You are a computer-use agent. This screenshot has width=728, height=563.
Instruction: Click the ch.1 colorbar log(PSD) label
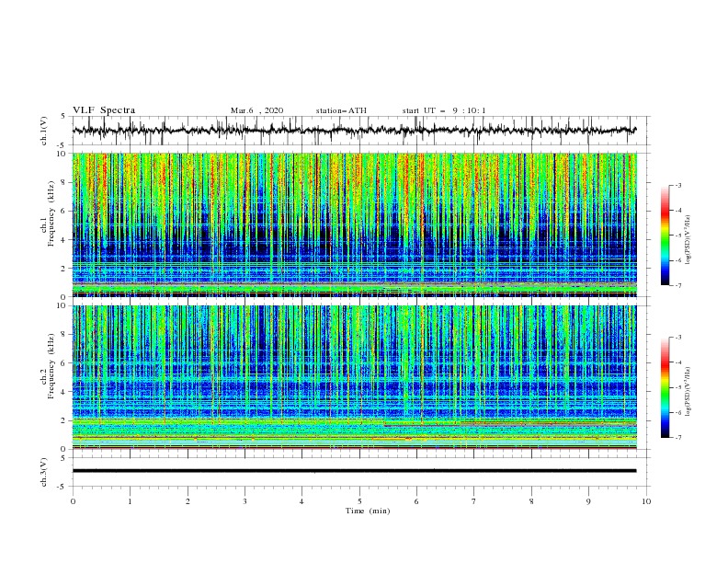[x=688, y=240]
